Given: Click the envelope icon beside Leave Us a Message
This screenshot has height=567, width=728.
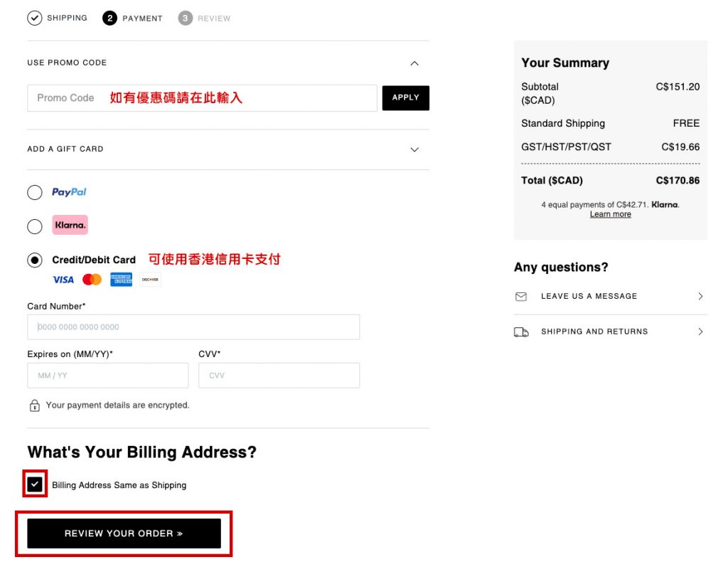Looking at the screenshot, I should click(x=521, y=297).
